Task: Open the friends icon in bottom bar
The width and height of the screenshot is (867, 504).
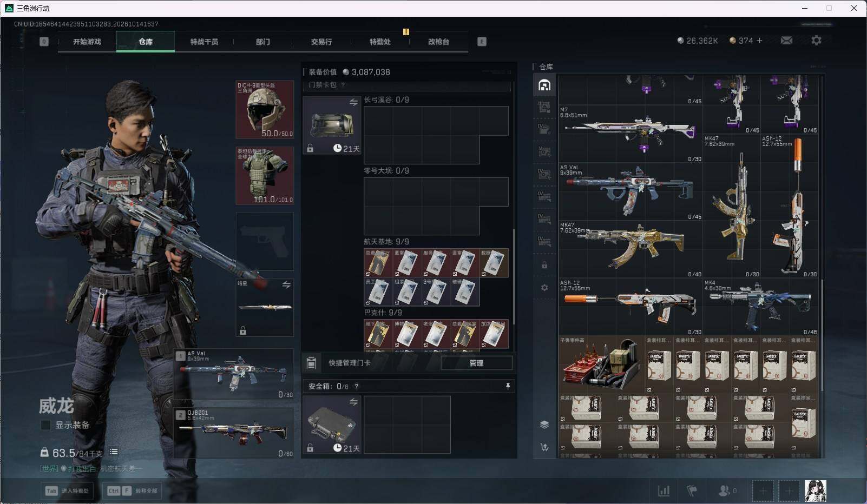Action: pos(724,490)
